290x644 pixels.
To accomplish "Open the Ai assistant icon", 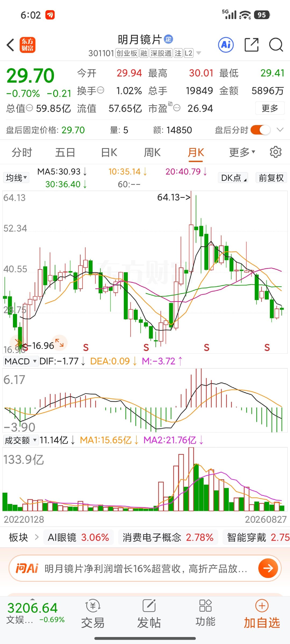I will coord(226,45).
